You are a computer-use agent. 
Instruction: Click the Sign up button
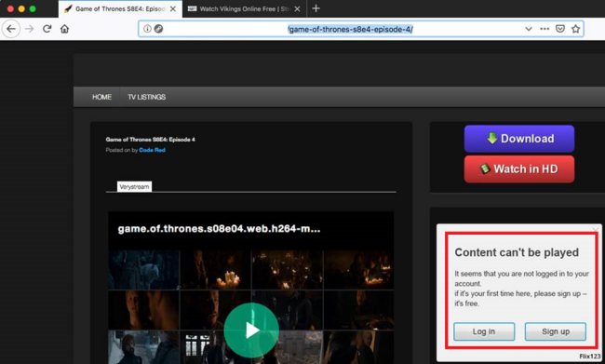click(556, 331)
